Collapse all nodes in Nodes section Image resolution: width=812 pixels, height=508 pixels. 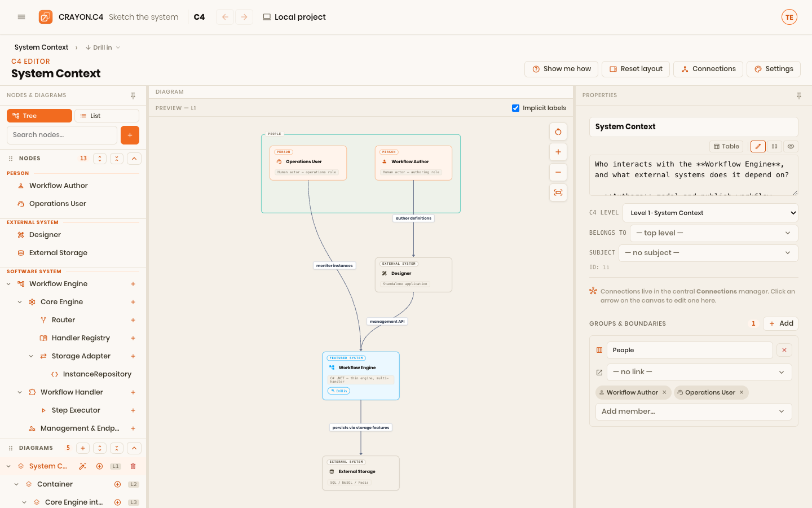click(117, 159)
